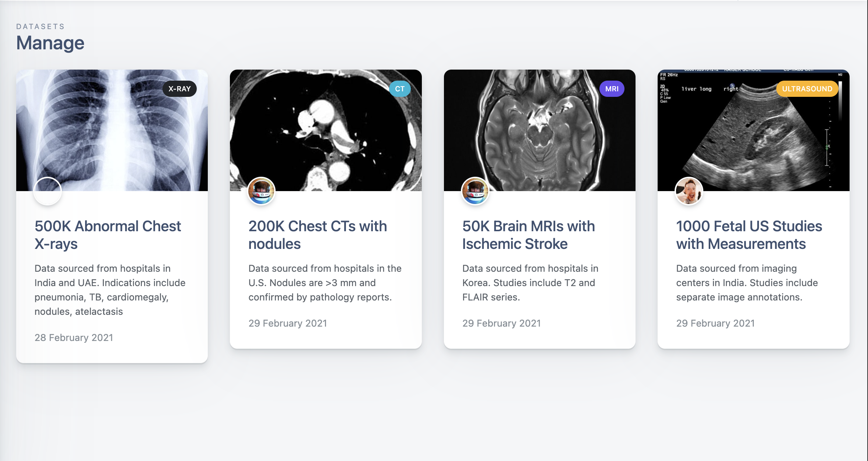Select the 50K Brain MRIs with Ischemic Stroke title
Viewport: 868px width, 461px height.
click(x=528, y=235)
